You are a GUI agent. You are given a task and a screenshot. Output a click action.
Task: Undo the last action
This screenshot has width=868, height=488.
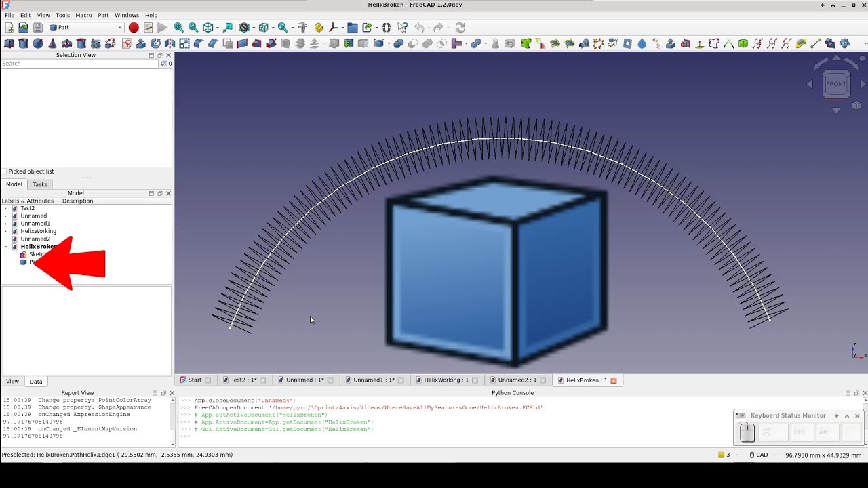click(x=419, y=28)
